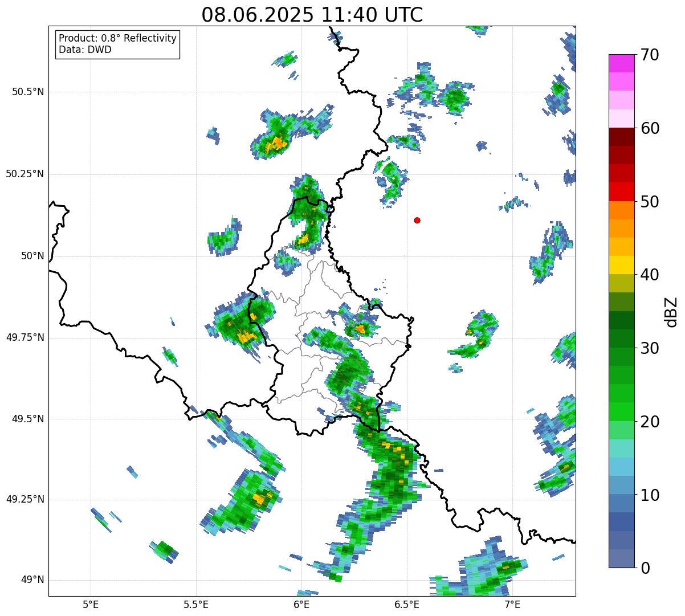Click the longitude label "6°E"

point(301,605)
